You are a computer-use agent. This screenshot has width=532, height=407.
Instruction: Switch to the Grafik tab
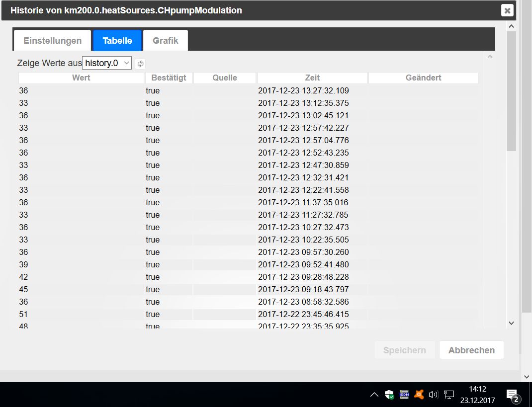tap(165, 41)
